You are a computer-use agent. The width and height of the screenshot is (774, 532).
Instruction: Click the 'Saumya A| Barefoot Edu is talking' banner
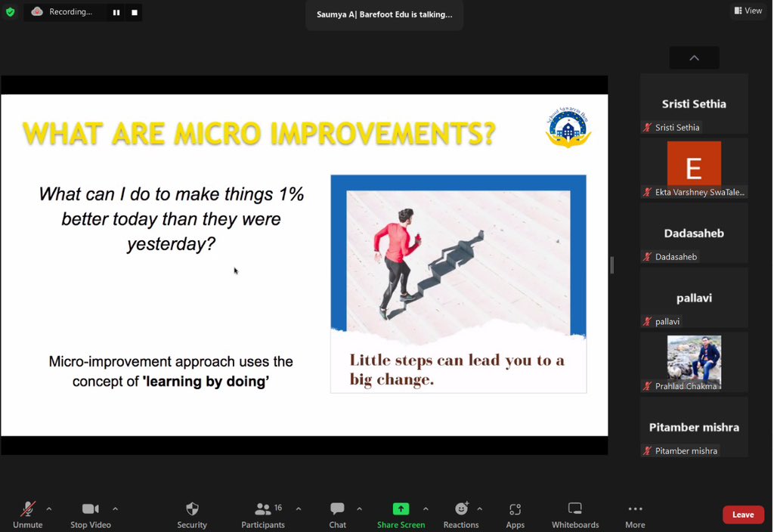tap(384, 14)
